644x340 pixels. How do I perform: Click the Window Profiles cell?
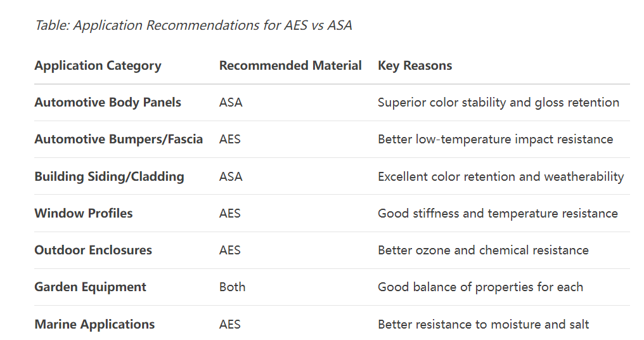(x=84, y=213)
